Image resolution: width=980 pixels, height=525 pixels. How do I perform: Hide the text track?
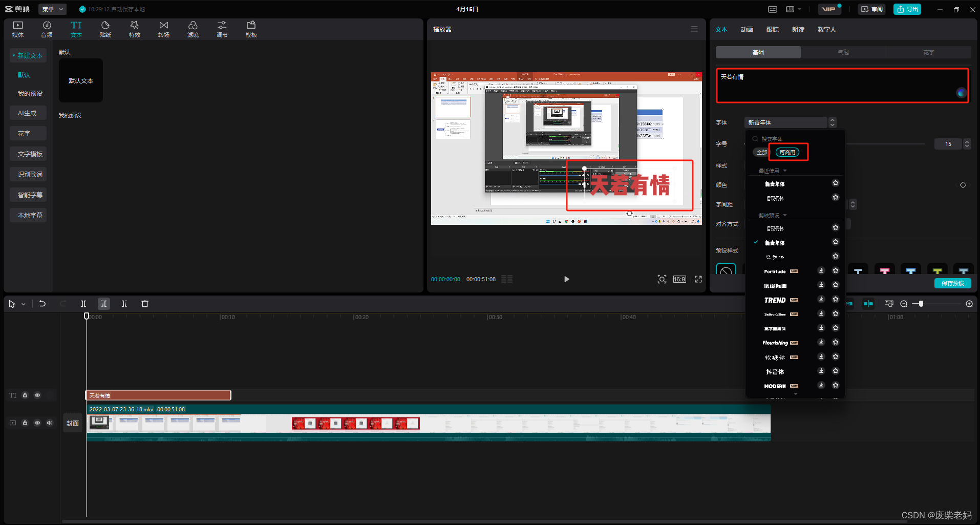(x=37, y=395)
